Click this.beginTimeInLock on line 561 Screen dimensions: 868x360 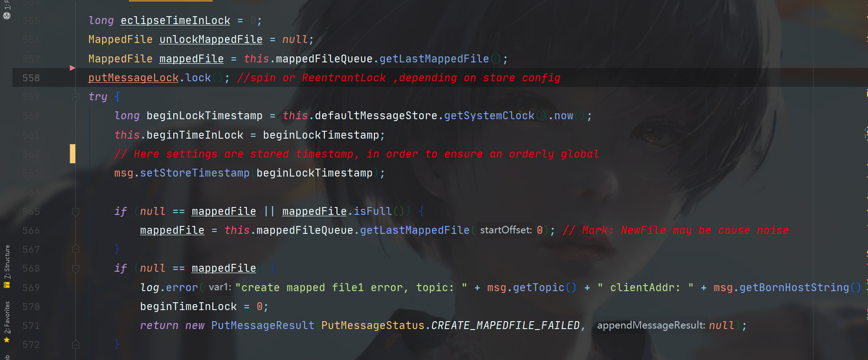179,135
